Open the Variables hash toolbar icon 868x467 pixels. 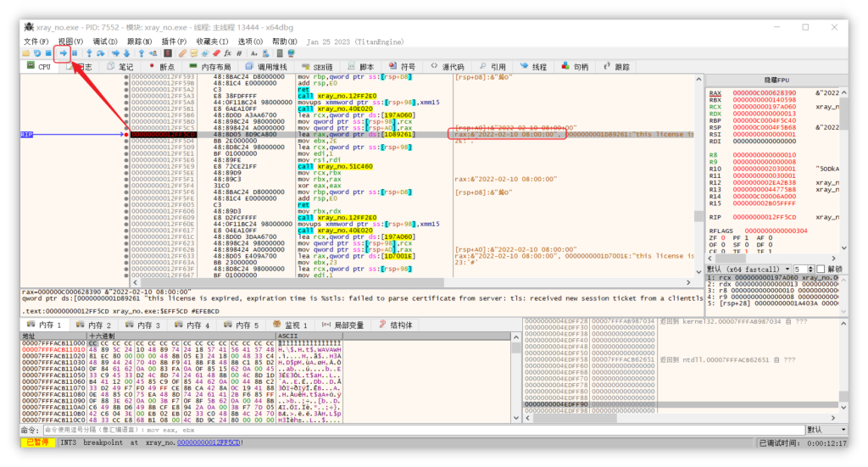[239, 53]
